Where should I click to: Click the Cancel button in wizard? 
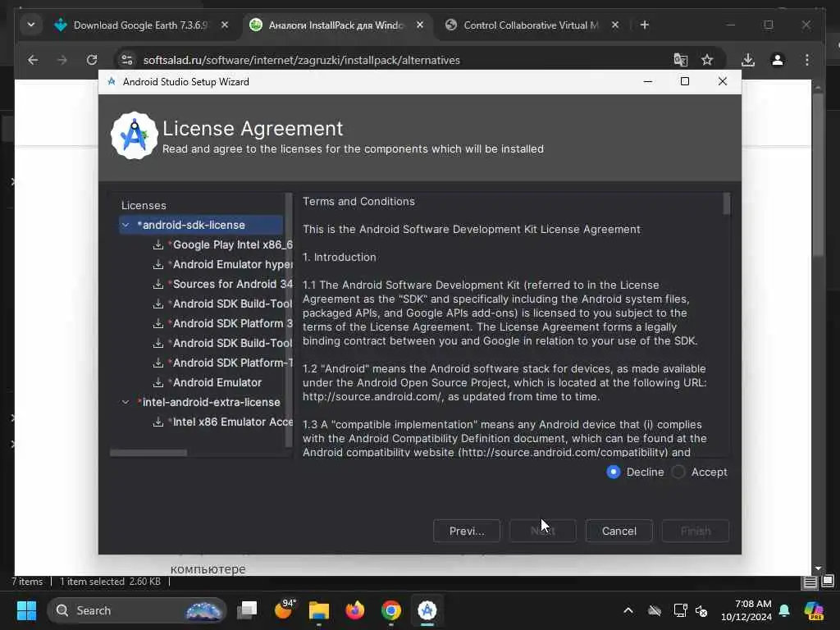point(619,531)
